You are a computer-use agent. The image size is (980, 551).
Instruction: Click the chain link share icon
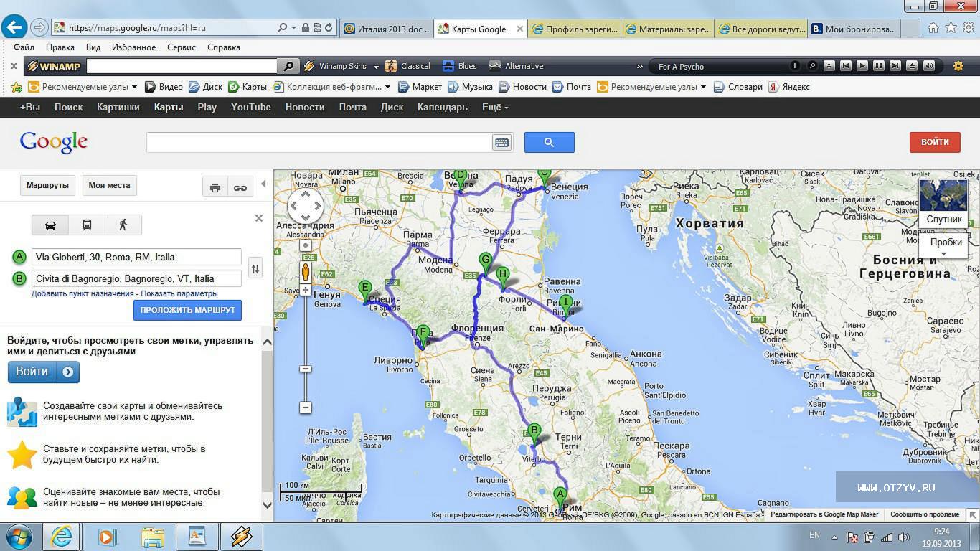click(x=240, y=187)
